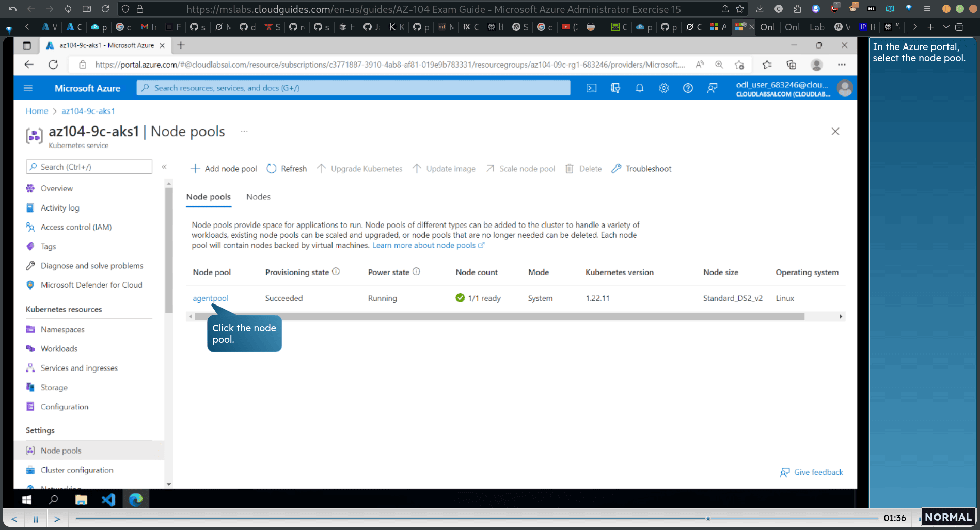Viewport: 980px width, 530px height.
Task: Collapse the resource menu with double chevron
Action: 164,167
